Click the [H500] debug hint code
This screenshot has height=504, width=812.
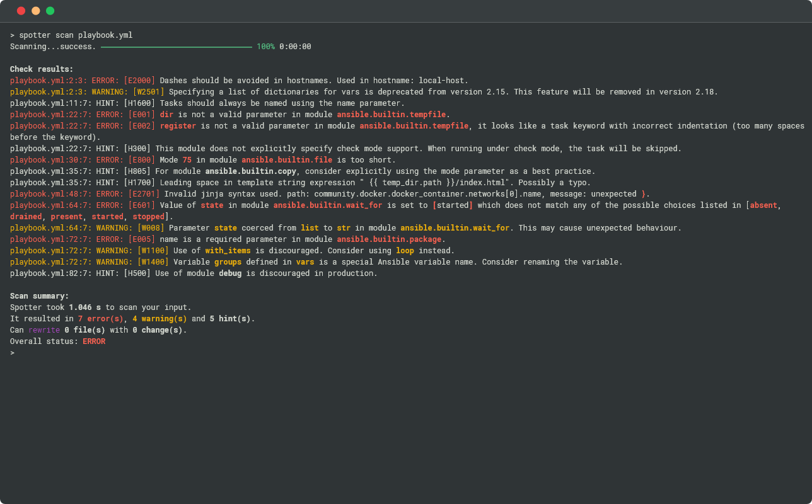click(137, 273)
